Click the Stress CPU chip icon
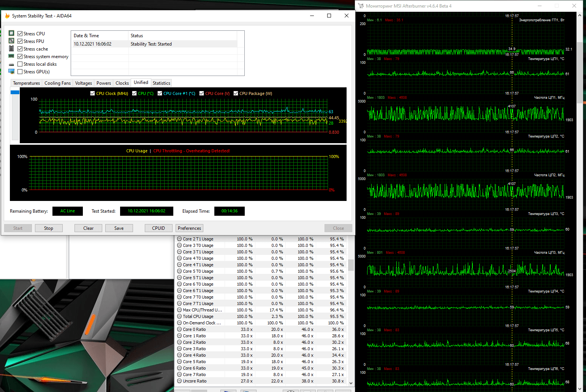 click(x=11, y=33)
